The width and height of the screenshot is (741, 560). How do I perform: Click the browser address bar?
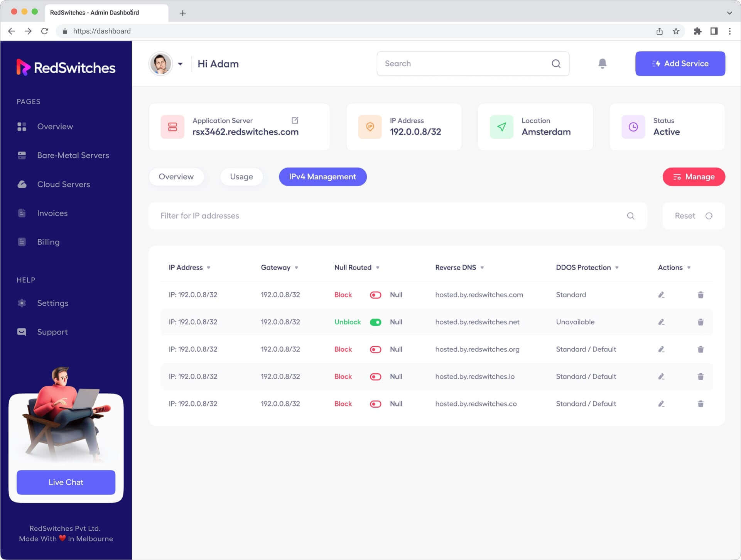[x=370, y=31]
